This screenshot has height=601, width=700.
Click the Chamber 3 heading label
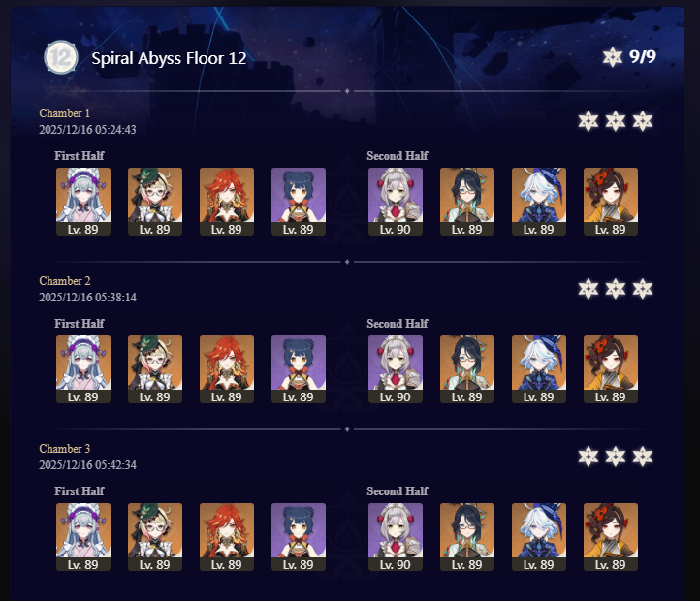point(65,448)
